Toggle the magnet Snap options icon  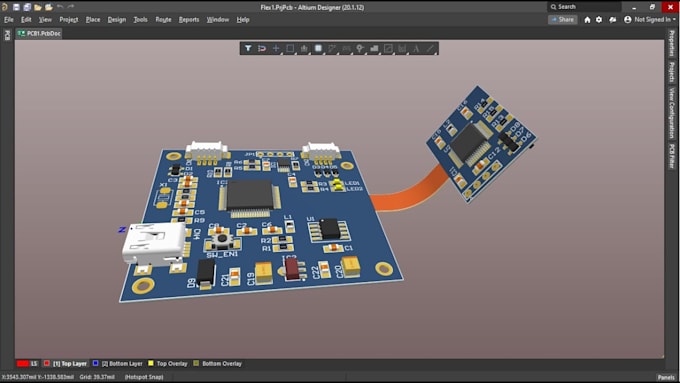click(262, 49)
